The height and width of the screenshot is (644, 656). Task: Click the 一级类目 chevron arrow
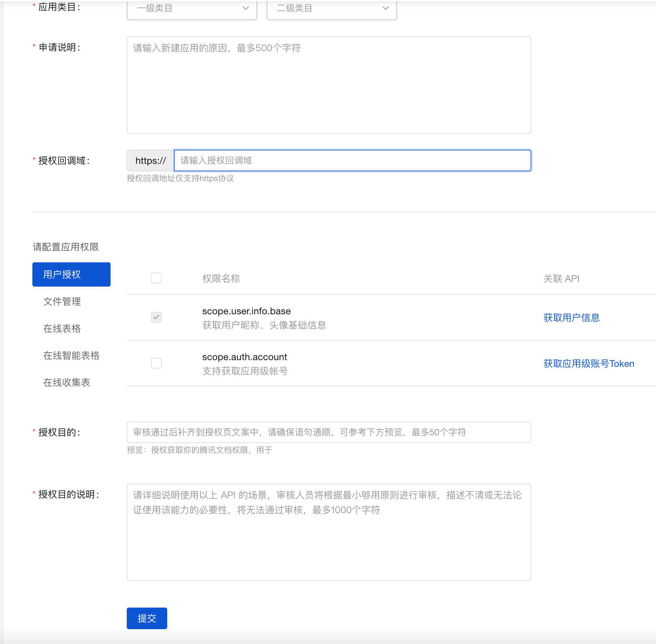246,8
